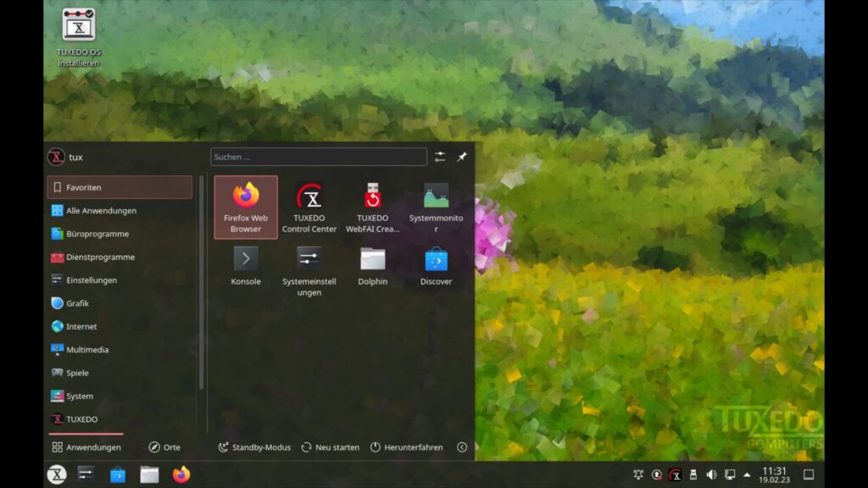Open TUXEDO OS installieren desktop icon
This screenshot has height=488, width=868.
point(79,37)
